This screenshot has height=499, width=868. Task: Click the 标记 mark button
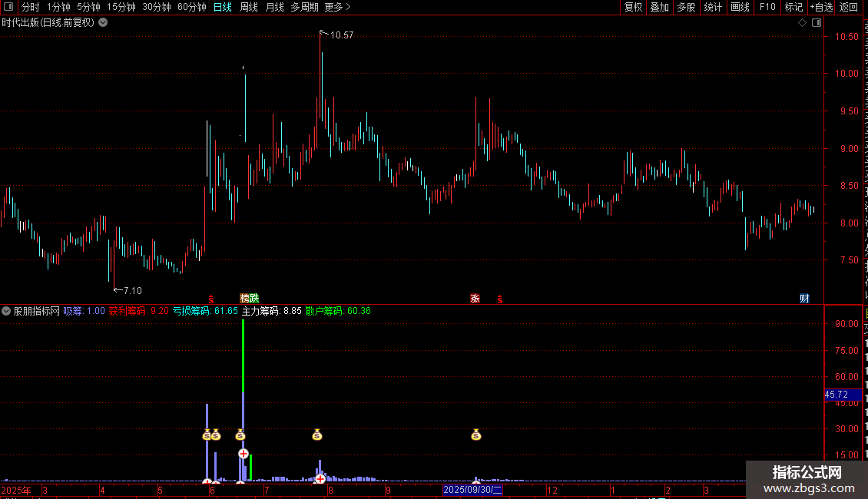click(x=793, y=7)
